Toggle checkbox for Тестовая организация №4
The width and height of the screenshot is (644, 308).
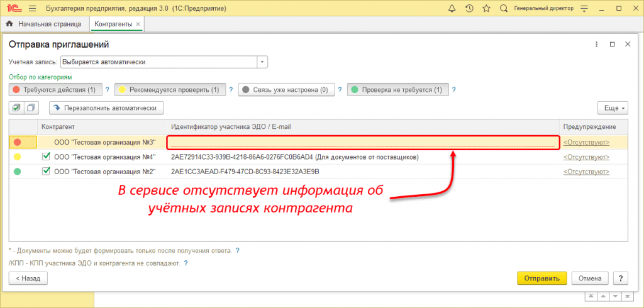(46, 157)
